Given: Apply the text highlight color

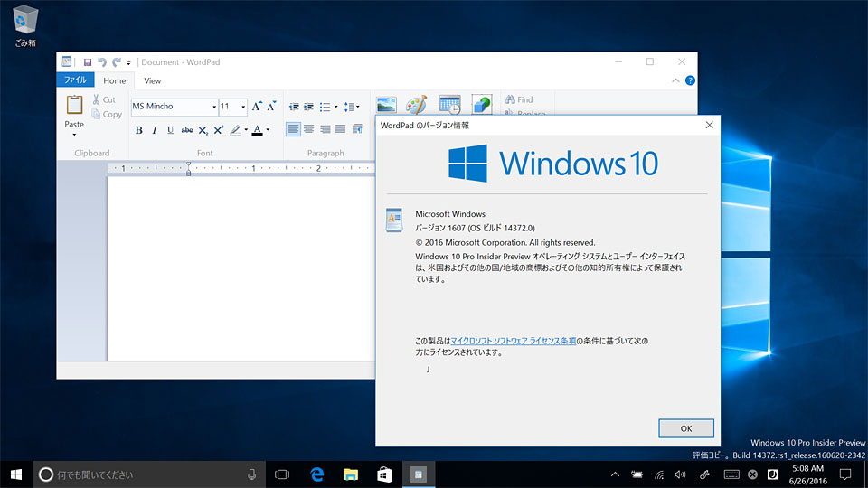Looking at the screenshot, I should click(x=235, y=130).
